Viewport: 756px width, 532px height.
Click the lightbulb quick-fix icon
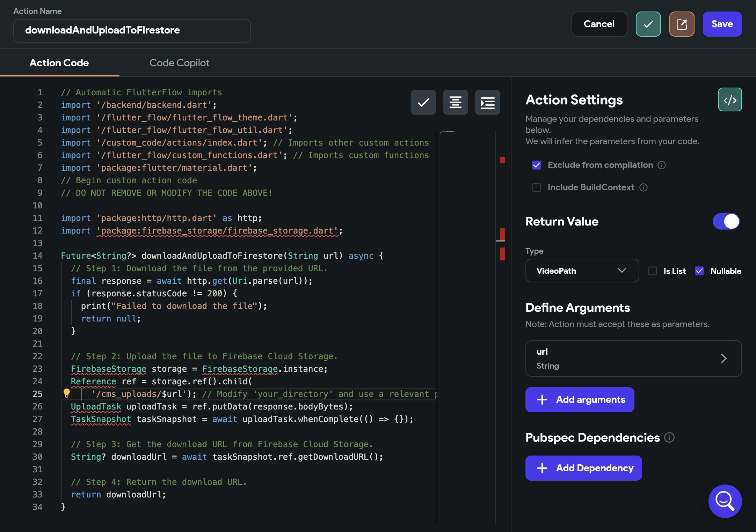point(66,393)
